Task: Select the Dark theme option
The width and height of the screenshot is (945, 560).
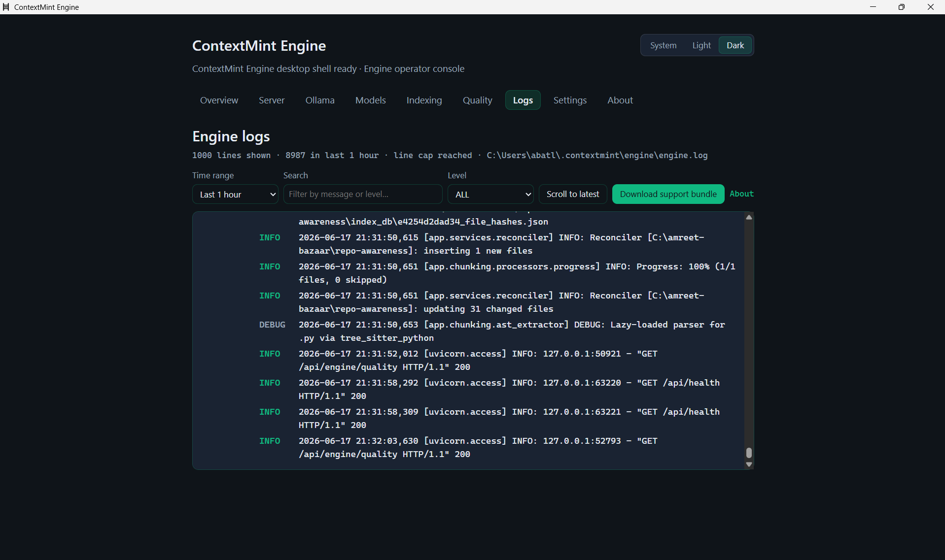Action: 735,45
